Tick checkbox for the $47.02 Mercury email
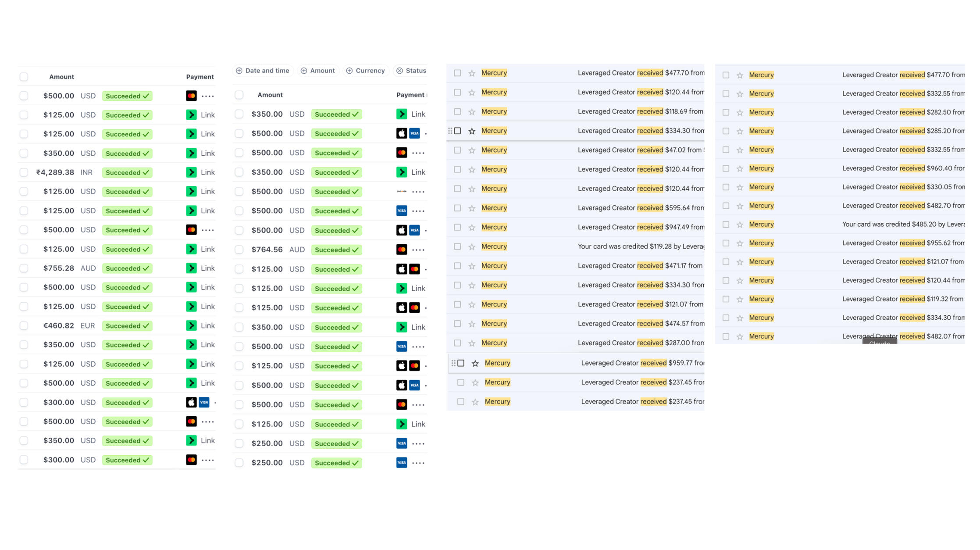The height and width of the screenshot is (550, 980). tap(457, 150)
